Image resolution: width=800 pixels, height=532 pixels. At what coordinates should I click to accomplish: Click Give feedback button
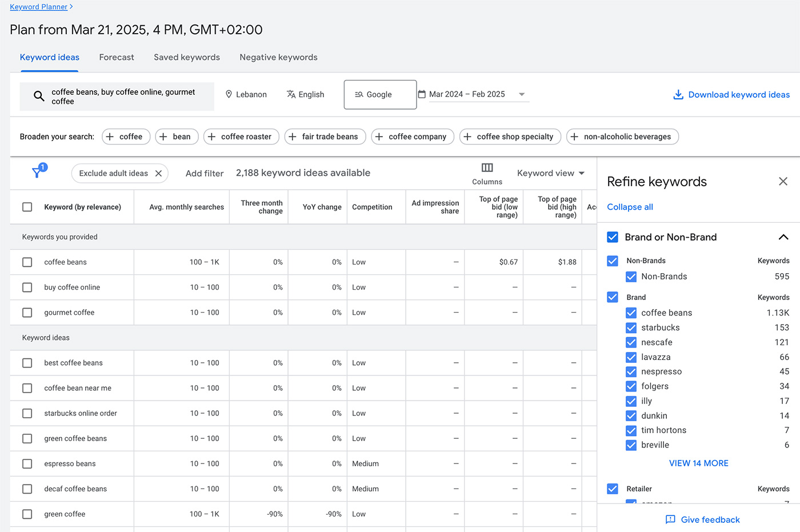[x=702, y=519]
